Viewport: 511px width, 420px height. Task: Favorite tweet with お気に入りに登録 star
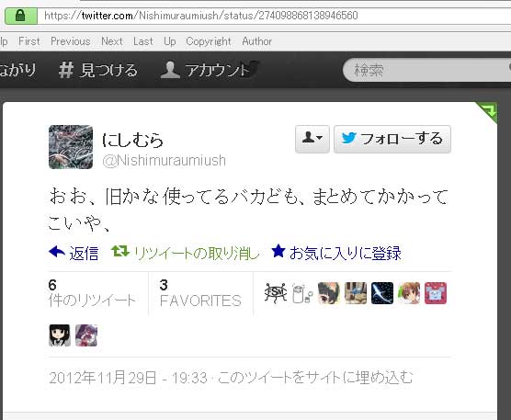pos(336,253)
